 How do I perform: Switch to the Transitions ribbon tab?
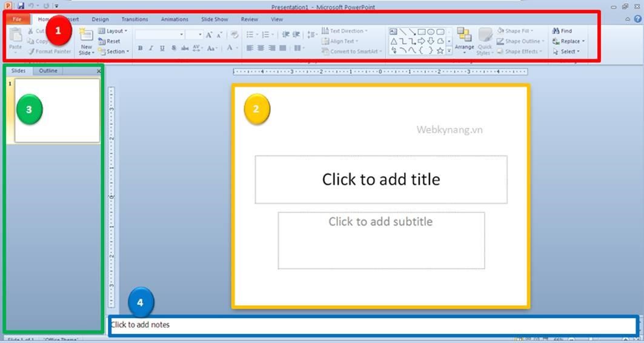click(134, 19)
